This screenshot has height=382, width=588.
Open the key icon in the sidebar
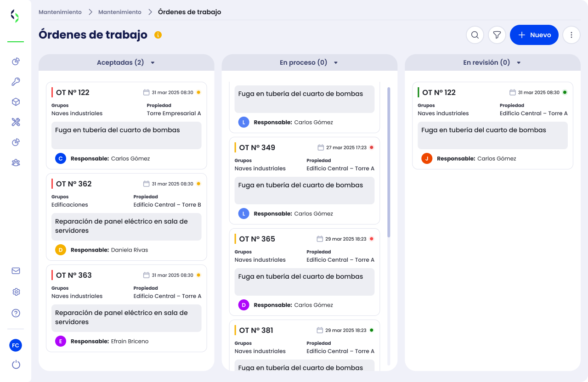[16, 82]
